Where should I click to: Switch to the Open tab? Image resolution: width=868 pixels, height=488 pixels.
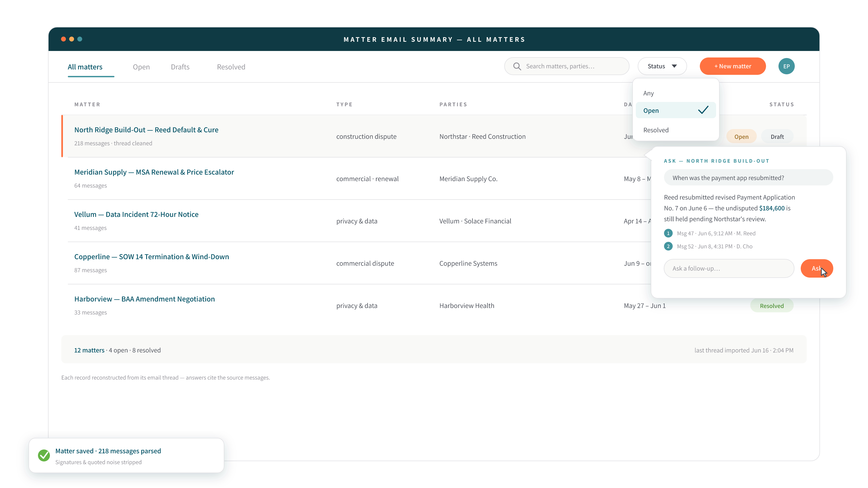[141, 67]
